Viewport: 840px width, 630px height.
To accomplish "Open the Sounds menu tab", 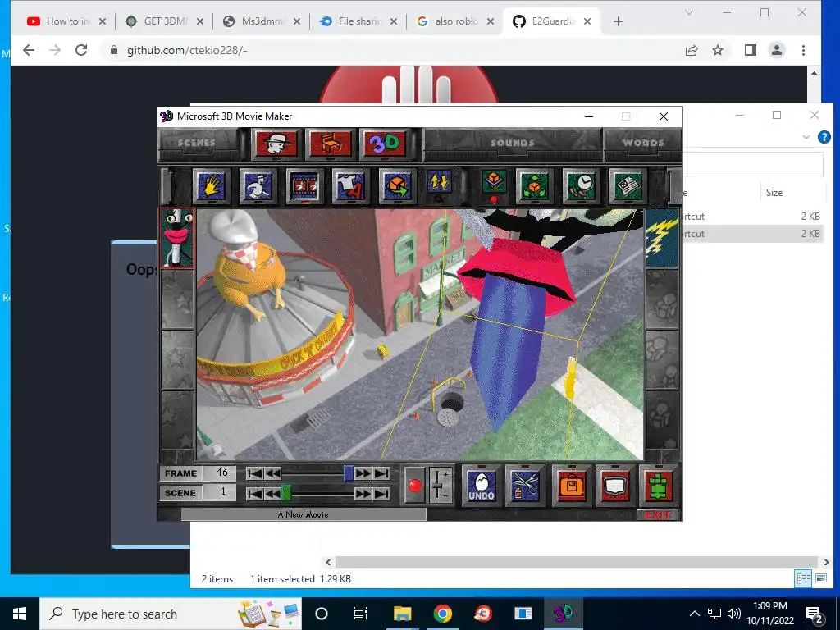I will pyautogui.click(x=513, y=143).
